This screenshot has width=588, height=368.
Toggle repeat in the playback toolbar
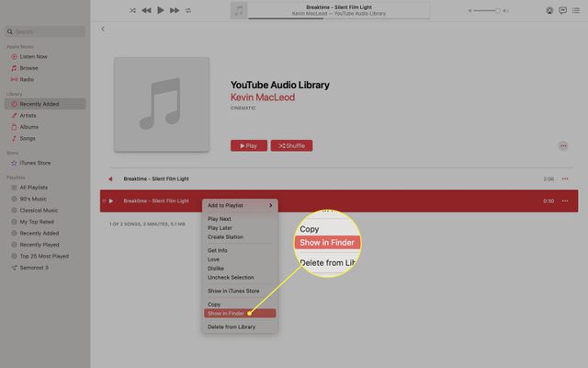[188, 10]
